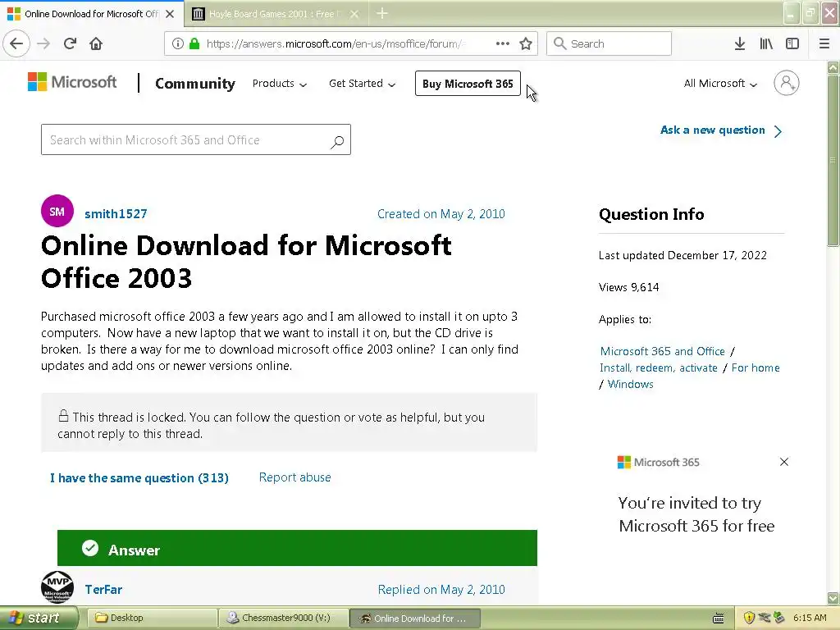Click the Online Download taskbar button
This screenshot has width=840, height=630.
point(414,619)
